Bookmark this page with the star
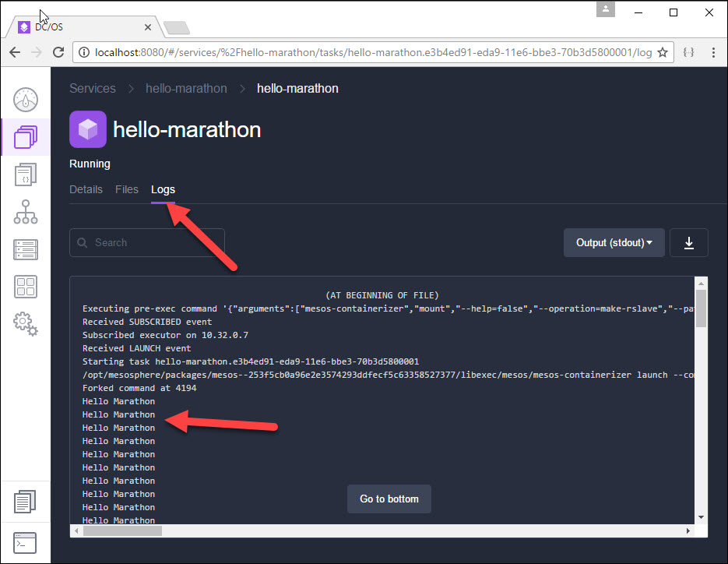The height and width of the screenshot is (564, 728). [x=663, y=52]
